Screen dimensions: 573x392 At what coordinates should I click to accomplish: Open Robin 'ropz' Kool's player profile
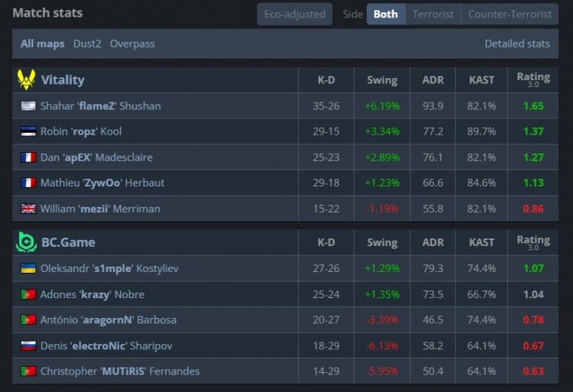point(81,131)
